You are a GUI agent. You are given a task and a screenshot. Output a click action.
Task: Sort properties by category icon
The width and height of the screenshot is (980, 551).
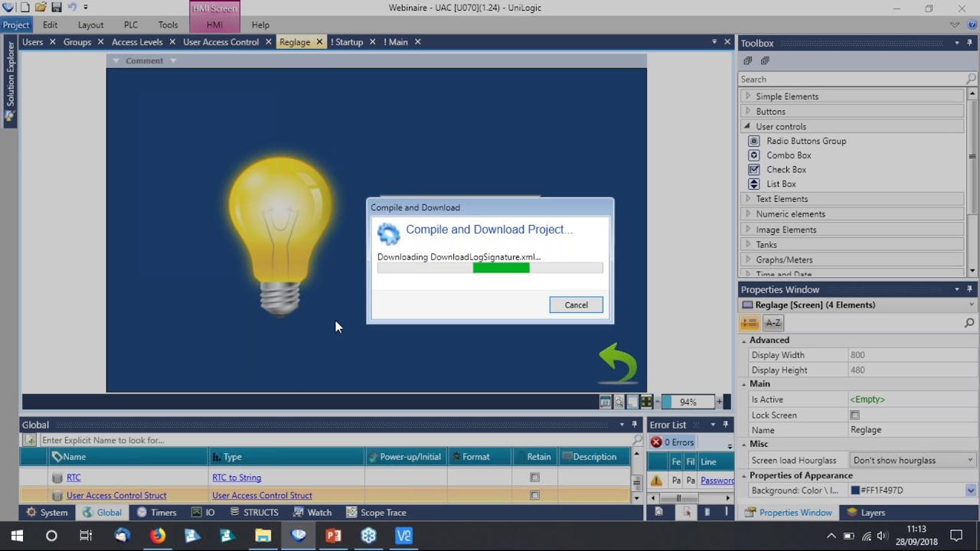750,323
